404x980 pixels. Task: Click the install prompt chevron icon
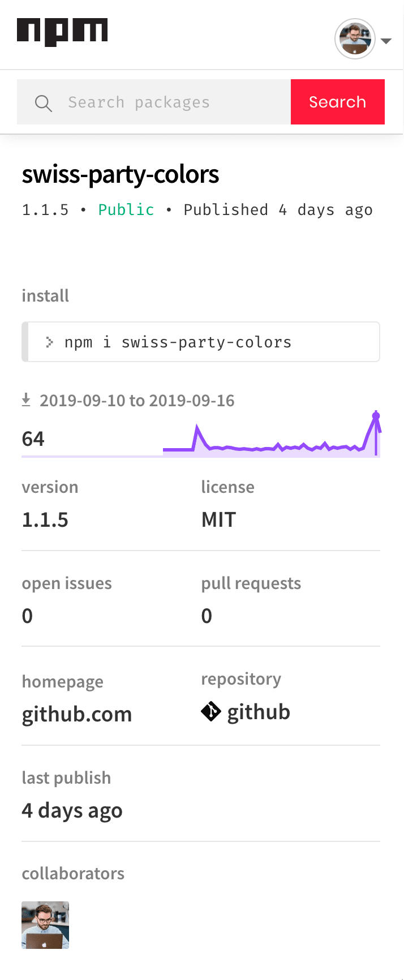(50, 342)
